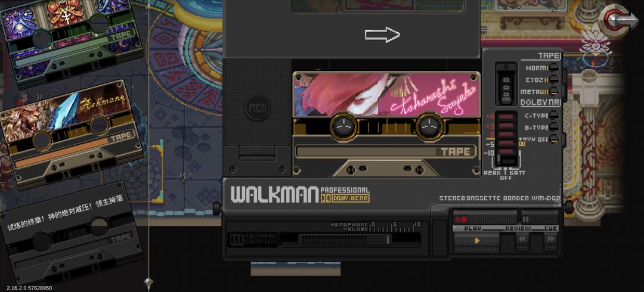The image size is (644, 292).
Task: Click the Takanashi Sayah cassette in the Walkman
Action: click(386, 124)
